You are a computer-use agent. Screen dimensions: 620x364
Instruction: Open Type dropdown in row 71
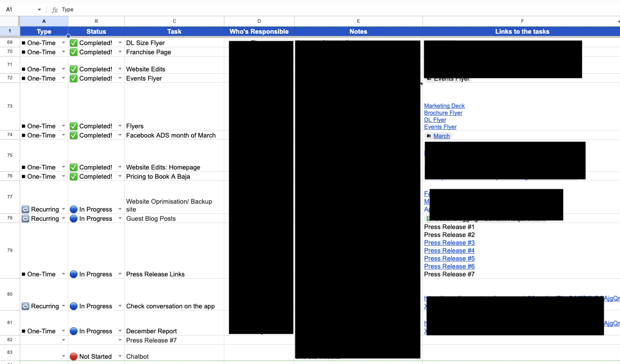click(x=64, y=69)
